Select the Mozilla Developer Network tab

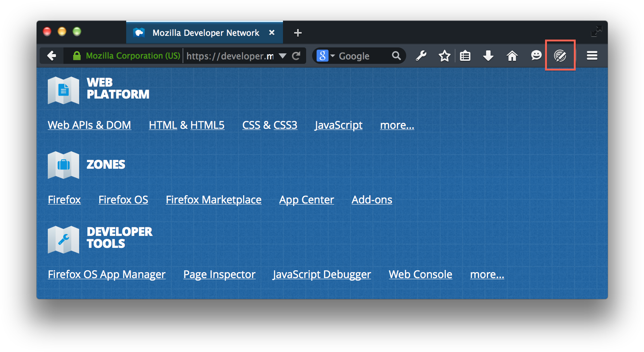click(x=205, y=32)
